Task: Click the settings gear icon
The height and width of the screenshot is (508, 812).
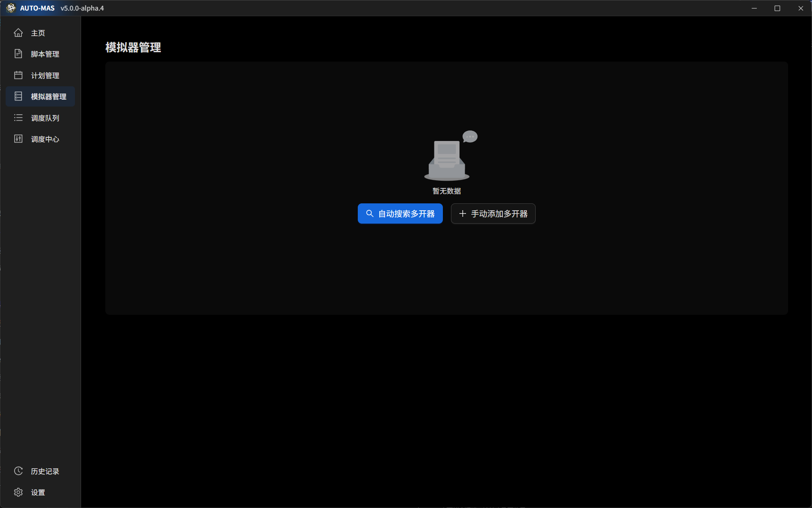Action: point(18,492)
